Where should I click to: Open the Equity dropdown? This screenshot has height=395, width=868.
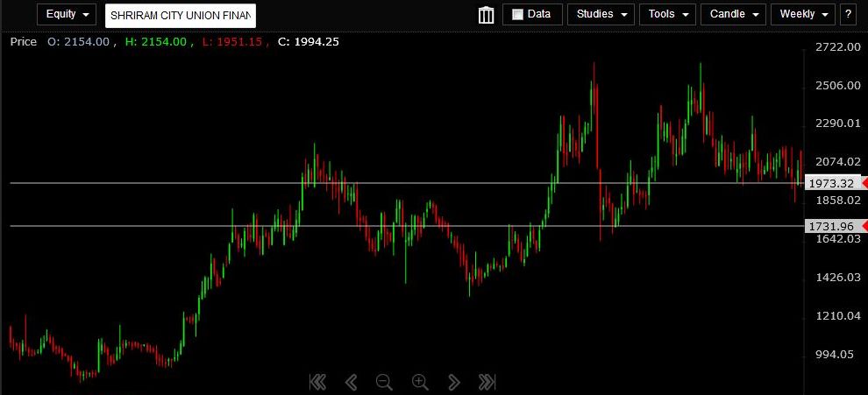[x=67, y=15]
